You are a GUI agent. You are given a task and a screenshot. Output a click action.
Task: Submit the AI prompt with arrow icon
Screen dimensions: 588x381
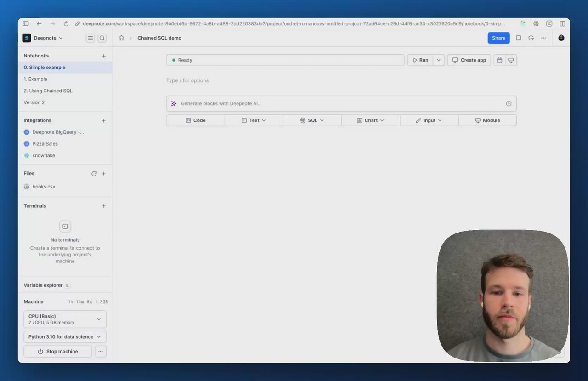pyautogui.click(x=509, y=104)
